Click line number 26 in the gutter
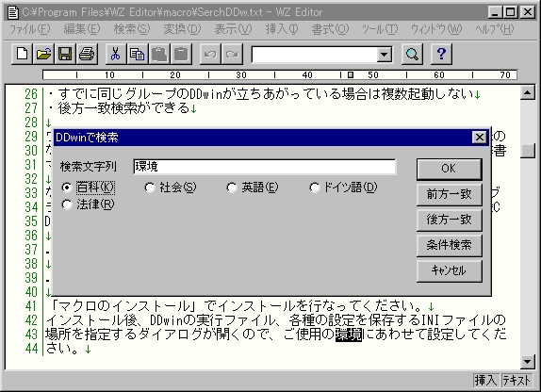The width and height of the screenshot is (541, 392). coord(31,94)
